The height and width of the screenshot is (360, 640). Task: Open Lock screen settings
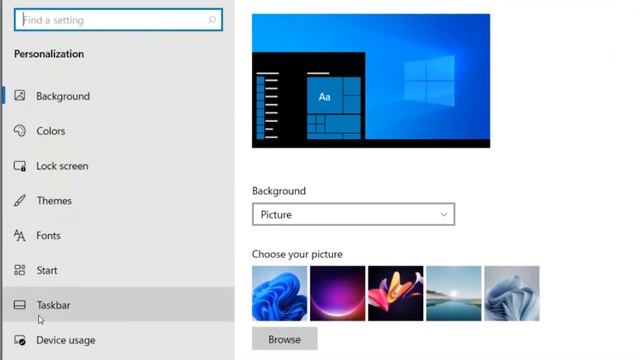click(118, 166)
